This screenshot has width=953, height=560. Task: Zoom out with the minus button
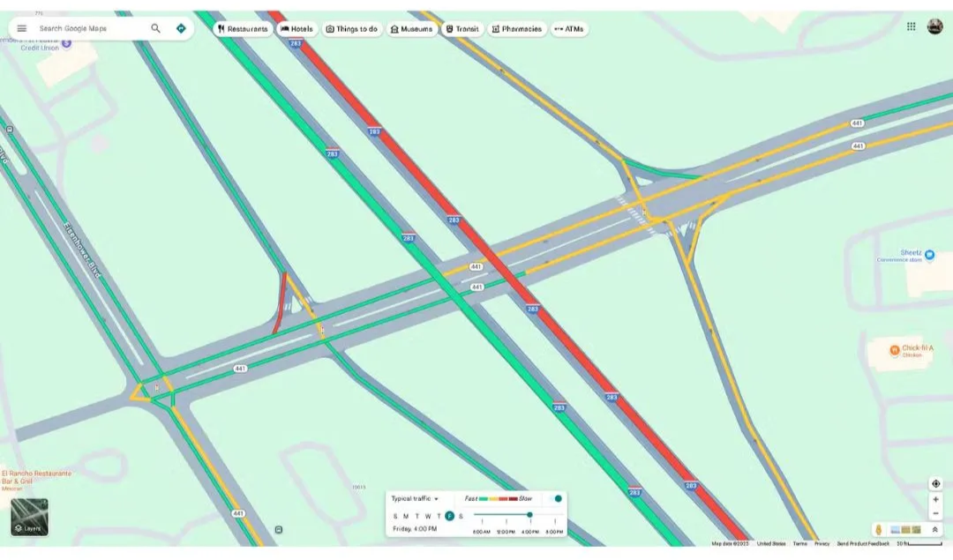tap(935, 513)
